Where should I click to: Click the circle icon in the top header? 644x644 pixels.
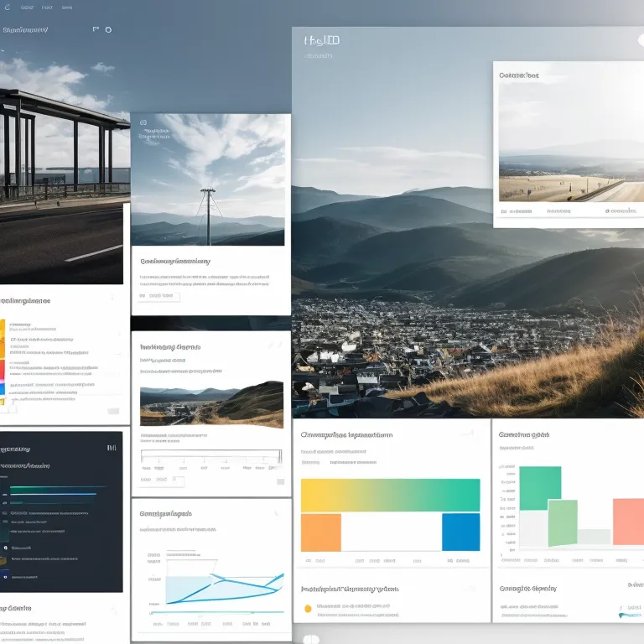108,29
